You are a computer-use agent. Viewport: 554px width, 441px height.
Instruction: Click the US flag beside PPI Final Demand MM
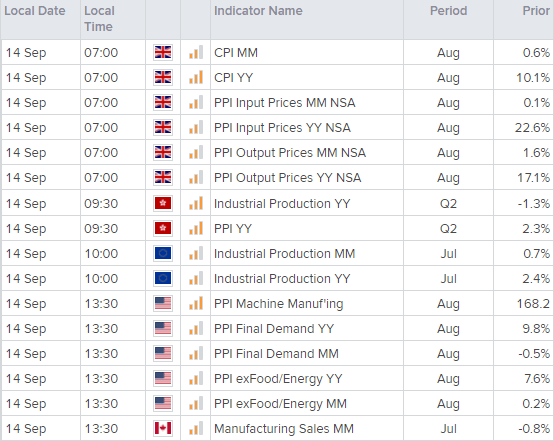coord(163,353)
